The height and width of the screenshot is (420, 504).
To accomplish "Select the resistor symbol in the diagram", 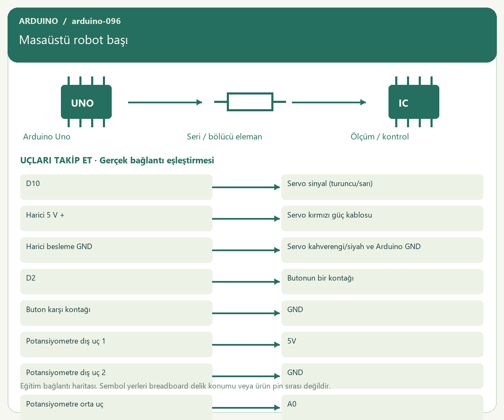I will click(250, 102).
